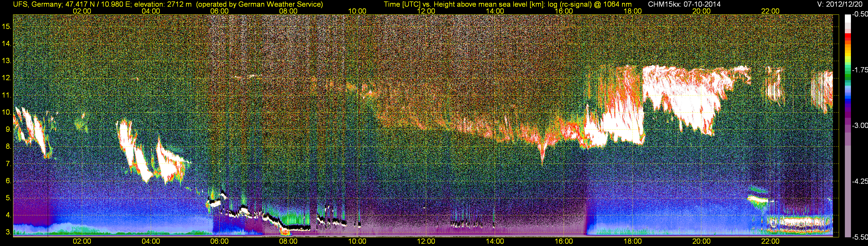This screenshot has width=868, height=246.
Task: Click the 18:00 tick on top axis
Action: click(632, 11)
